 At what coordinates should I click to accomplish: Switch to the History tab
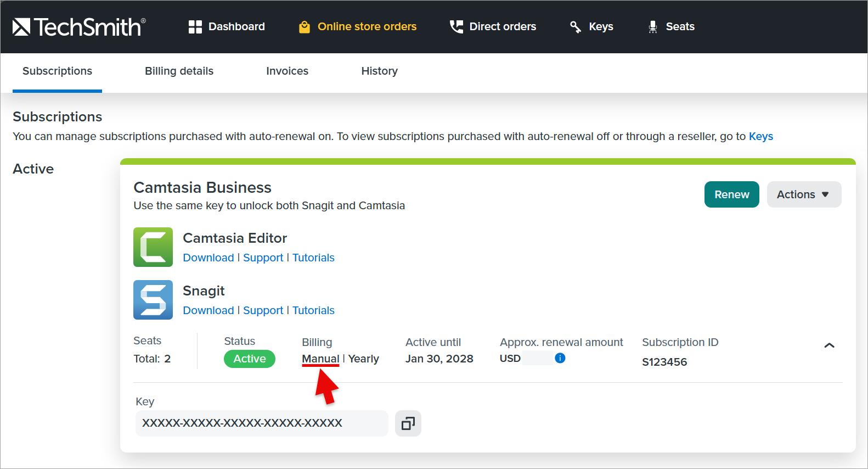click(379, 71)
